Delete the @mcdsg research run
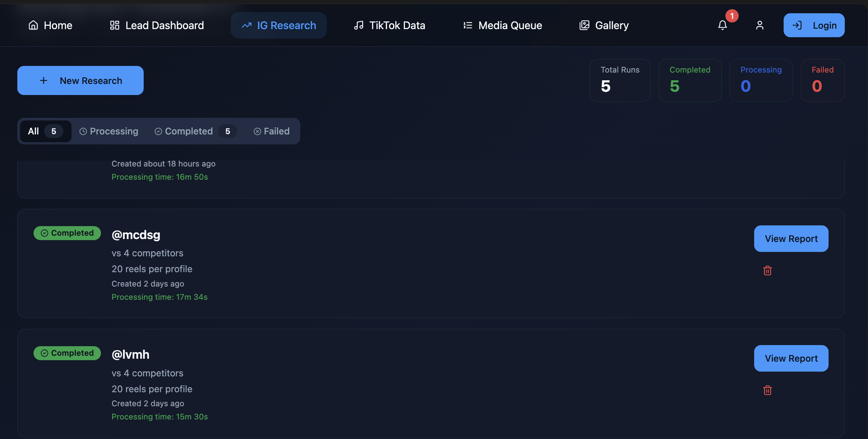868x439 pixels. (x=767, y=271)
